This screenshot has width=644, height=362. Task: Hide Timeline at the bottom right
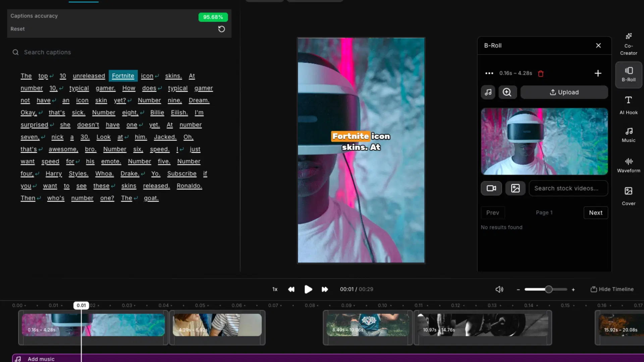click(612, 289)
